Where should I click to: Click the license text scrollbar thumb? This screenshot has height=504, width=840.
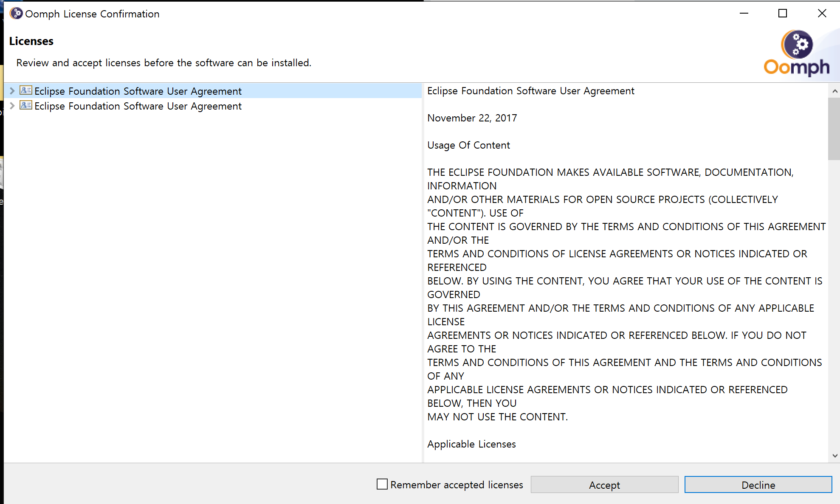coord(834,128)
